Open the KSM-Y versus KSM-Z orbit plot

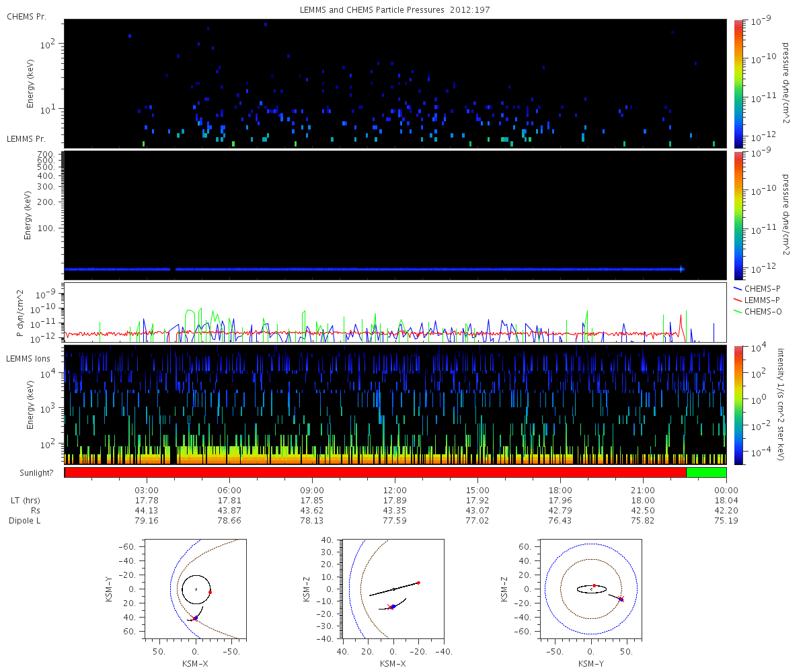click(x=590, y=589)
